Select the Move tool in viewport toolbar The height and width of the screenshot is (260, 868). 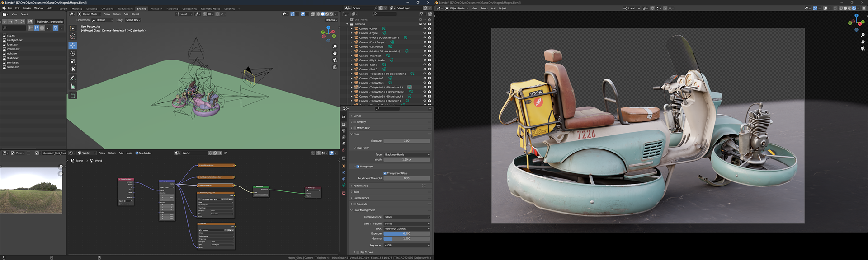[x=73, y=45]
